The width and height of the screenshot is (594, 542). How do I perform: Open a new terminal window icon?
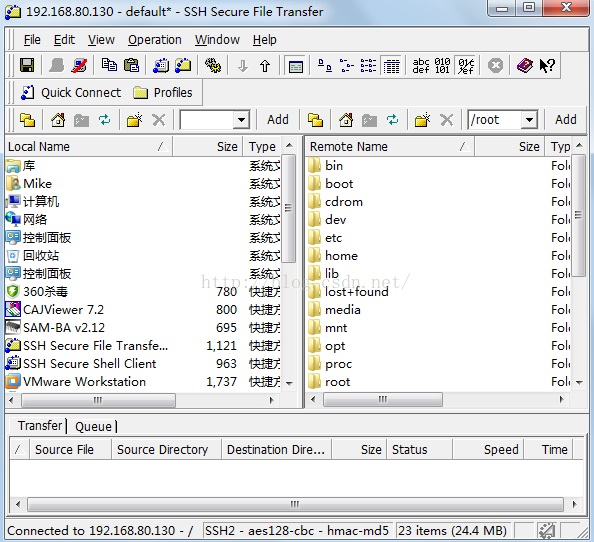(x=161, y=66)
